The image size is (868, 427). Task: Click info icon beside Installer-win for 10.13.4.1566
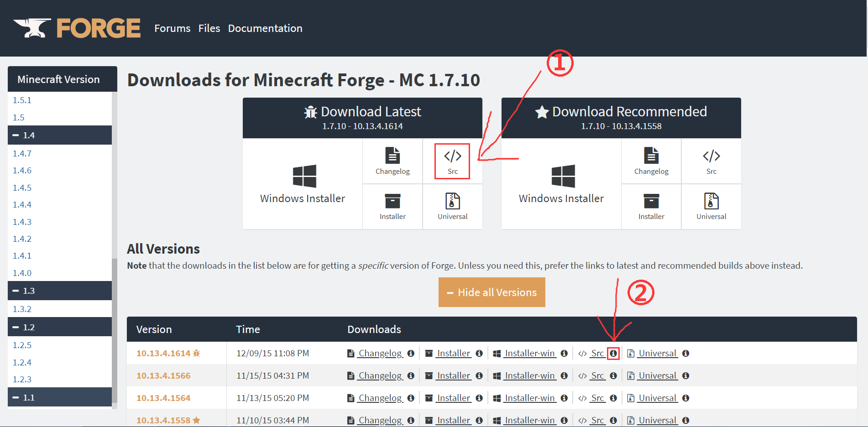(564, 375)
